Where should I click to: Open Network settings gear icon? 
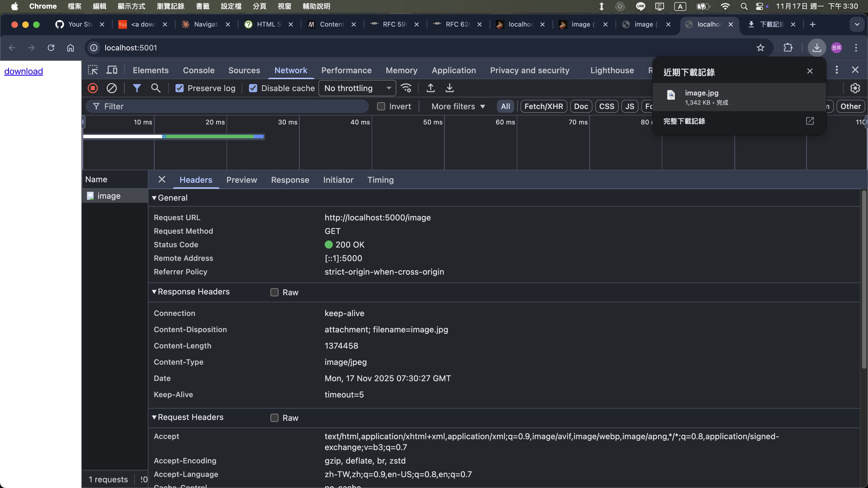[855, 88]
